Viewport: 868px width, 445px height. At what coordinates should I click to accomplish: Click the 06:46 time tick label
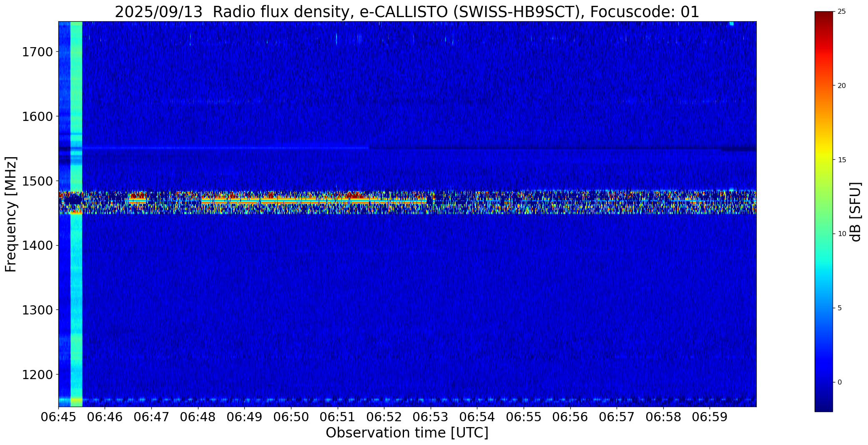pyautogui.click(x=105, y=417)
